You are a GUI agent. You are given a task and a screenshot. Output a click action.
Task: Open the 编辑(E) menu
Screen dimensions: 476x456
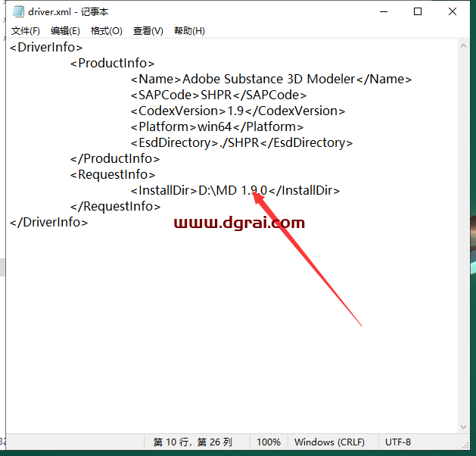click(x=65, y=31)
